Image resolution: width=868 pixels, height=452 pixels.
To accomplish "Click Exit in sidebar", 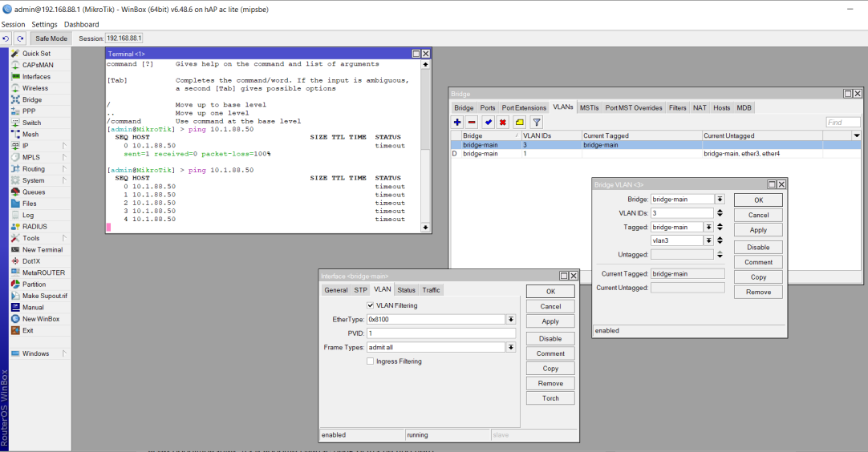I will click(28, 330).
